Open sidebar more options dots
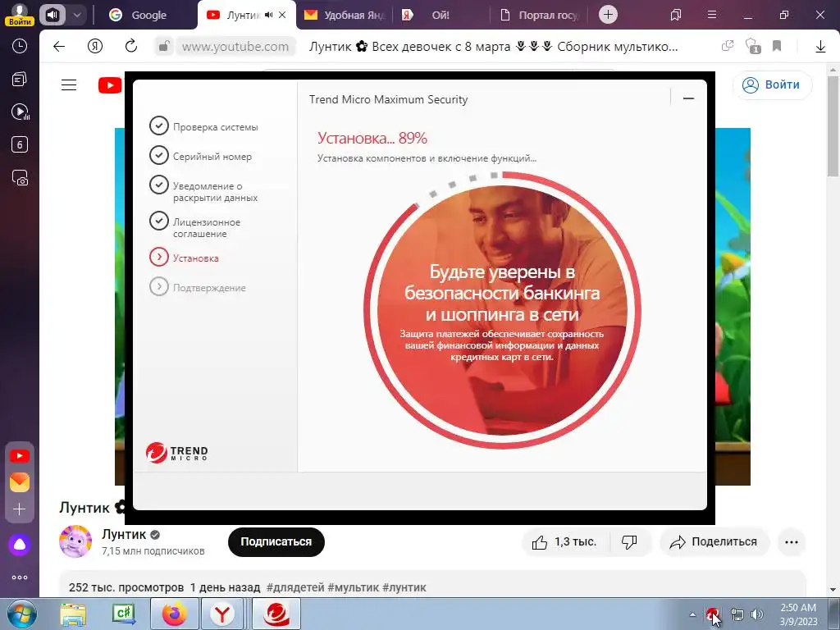 click(x=20, y=577)
